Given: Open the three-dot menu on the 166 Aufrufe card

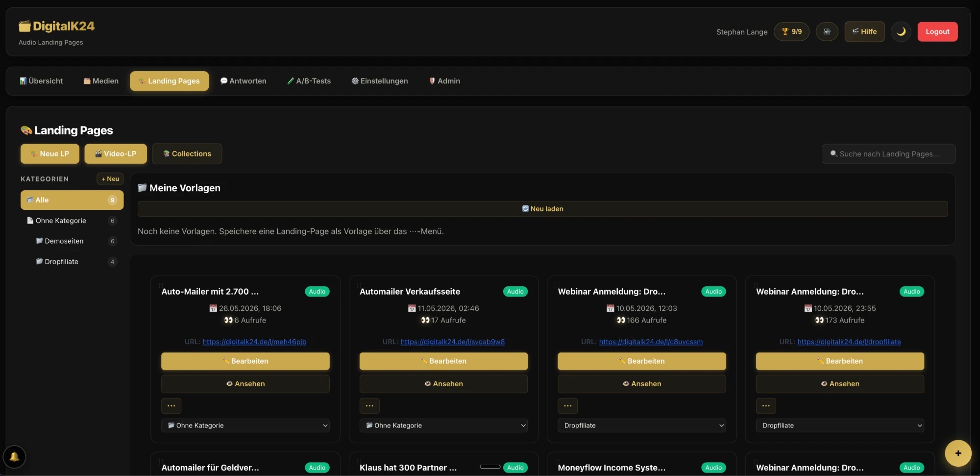Looking at the screenshot, I should tap(568, 406).
